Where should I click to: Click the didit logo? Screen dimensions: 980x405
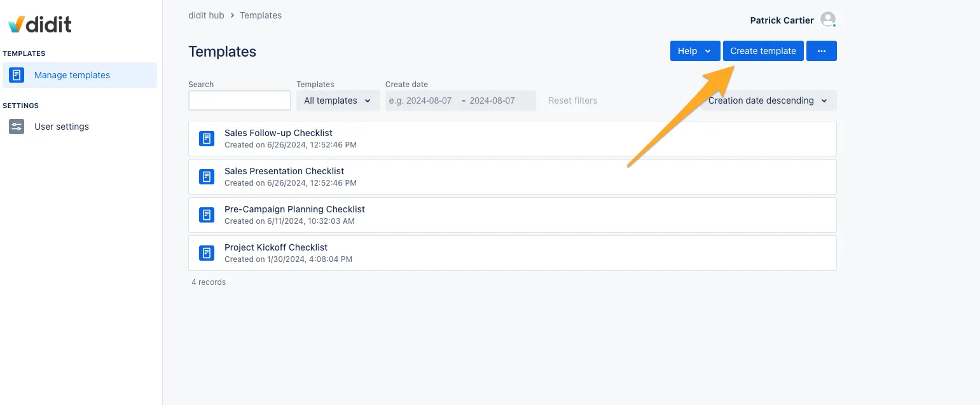tap(39, 24)
